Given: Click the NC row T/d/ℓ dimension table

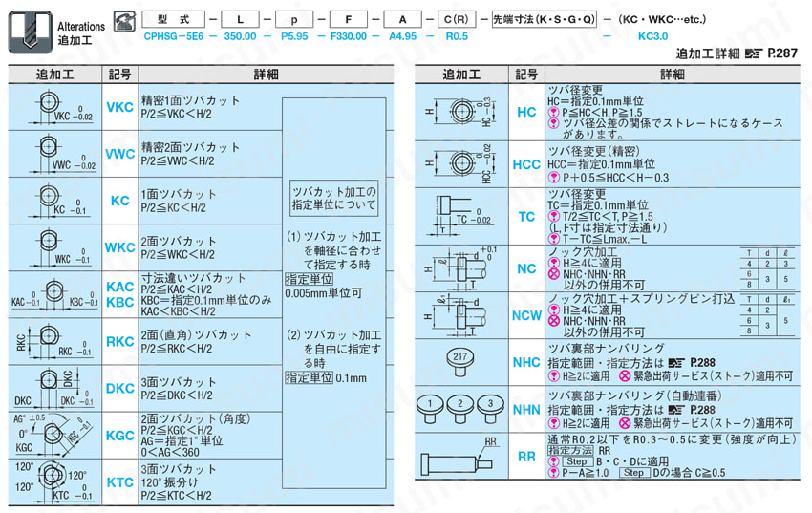Looking at the screenshot, I should pos(767,268).
